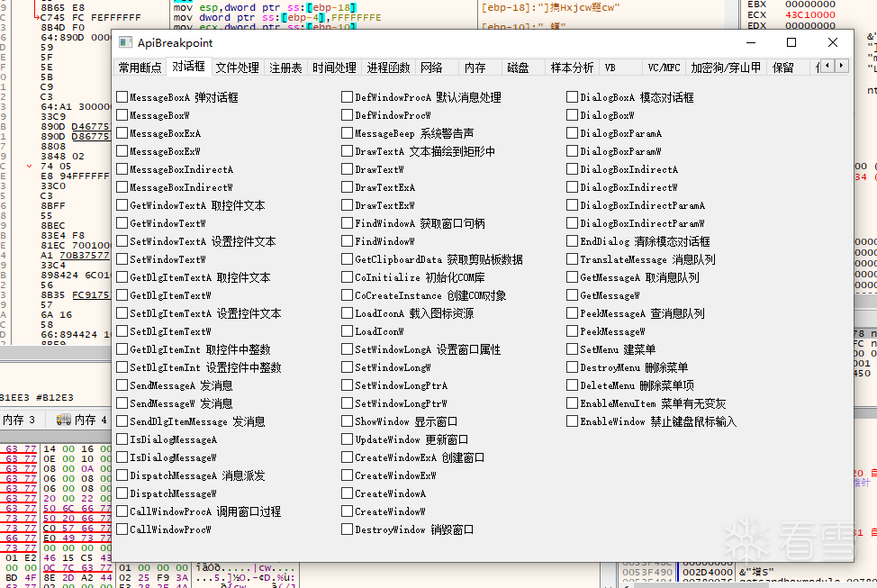Enable CreateWindowW breakpoint
This screenshot has width=877, height=588.
point(347,511)
